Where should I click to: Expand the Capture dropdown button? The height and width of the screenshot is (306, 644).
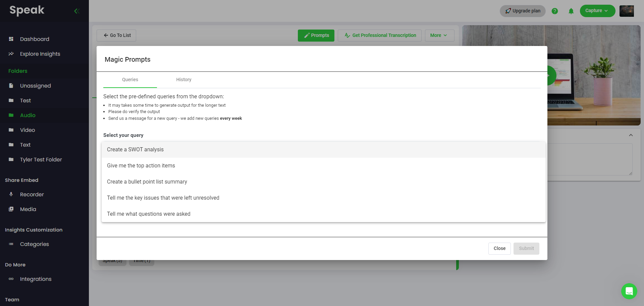(x=597, y=11)
